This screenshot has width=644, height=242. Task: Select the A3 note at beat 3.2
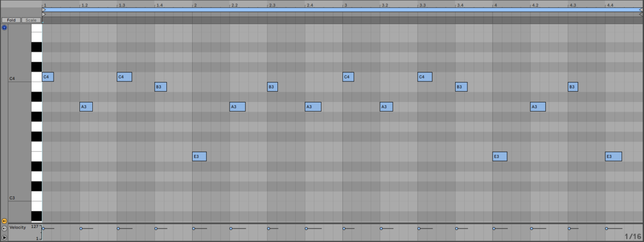pyautogui.click(x=386, y=107)
